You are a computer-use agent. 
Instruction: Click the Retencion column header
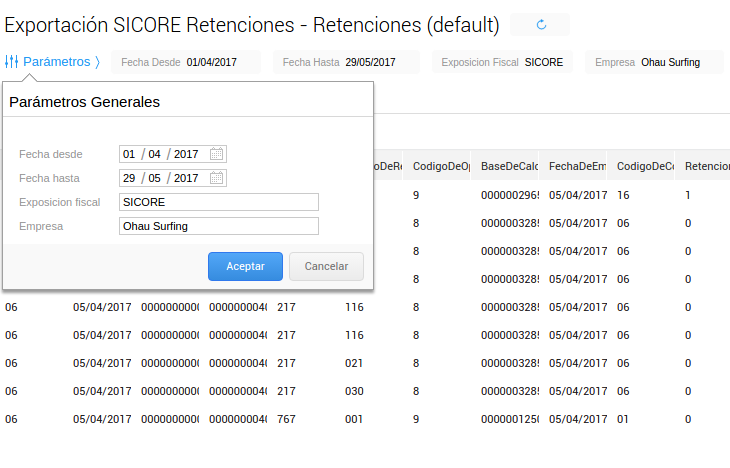click(703, 165)
